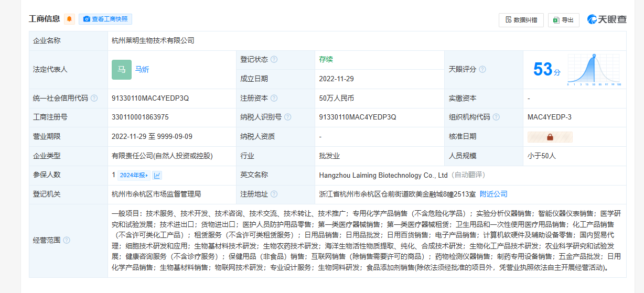Select registration number 330110001863975

pos(140,117)
